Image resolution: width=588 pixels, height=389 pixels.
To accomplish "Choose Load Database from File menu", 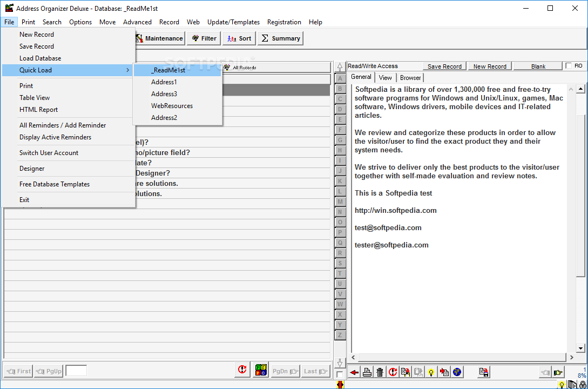I will click(68, 58).
